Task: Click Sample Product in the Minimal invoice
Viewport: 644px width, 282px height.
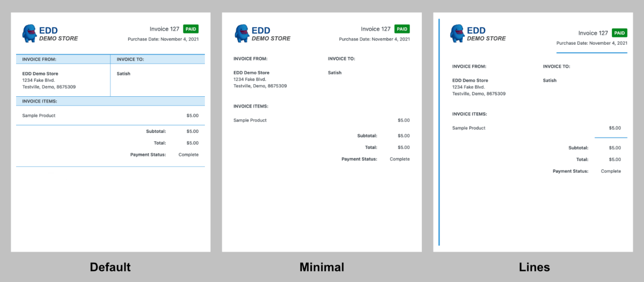Action: [x=250, y=120]
